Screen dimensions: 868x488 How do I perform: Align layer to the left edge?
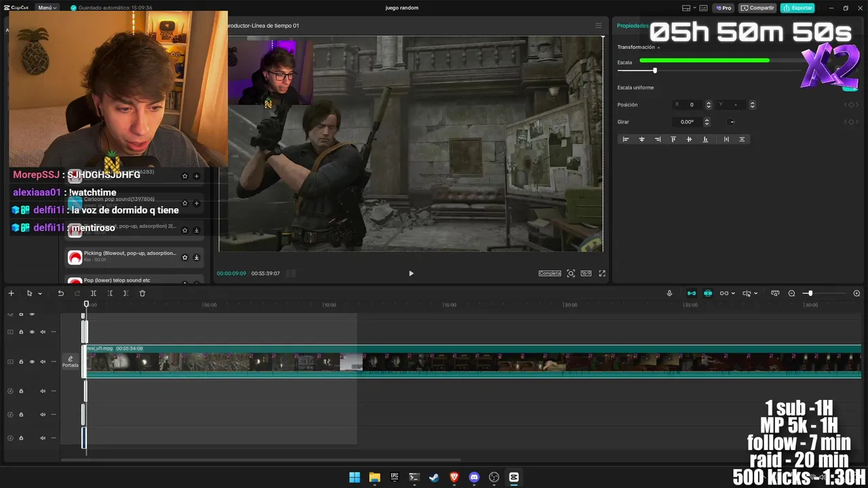[626, 139]
